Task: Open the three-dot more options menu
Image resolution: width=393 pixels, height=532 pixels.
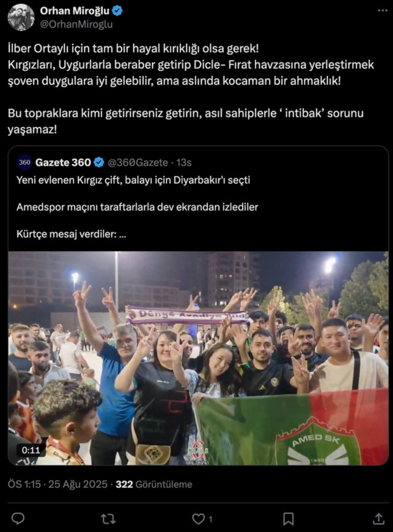Action: point(382,11)
